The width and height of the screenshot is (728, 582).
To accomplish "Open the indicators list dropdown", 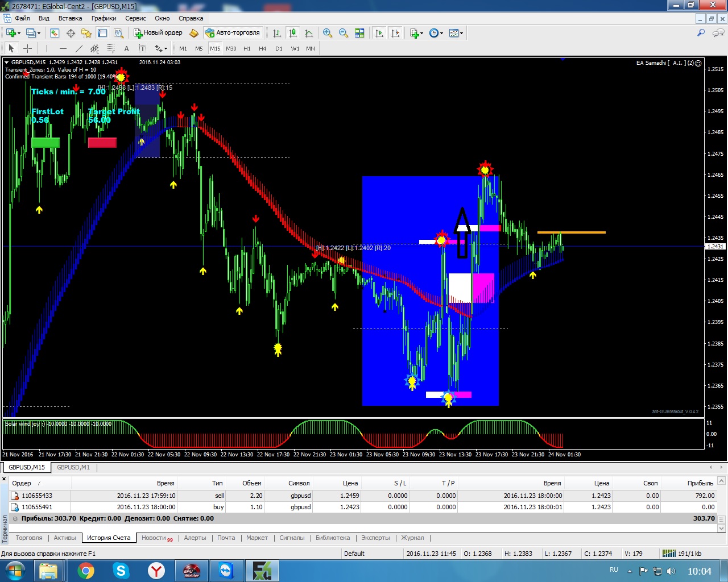I will coord(417,33).
